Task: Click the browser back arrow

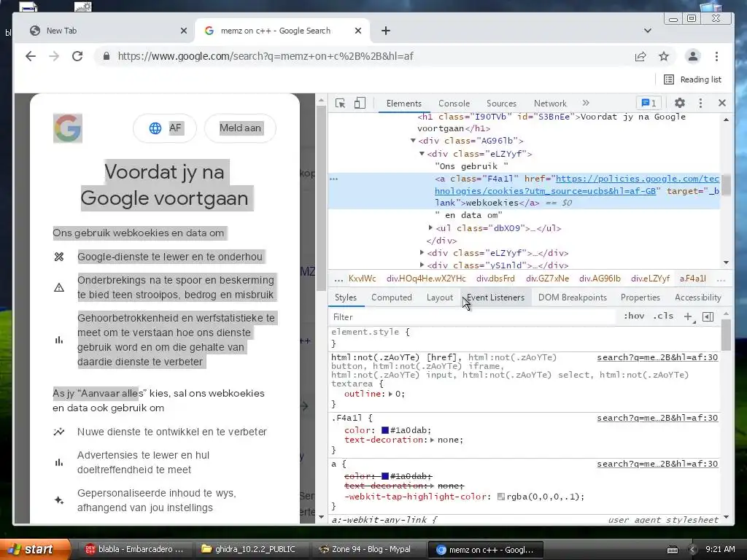Action: click(31, 56)
